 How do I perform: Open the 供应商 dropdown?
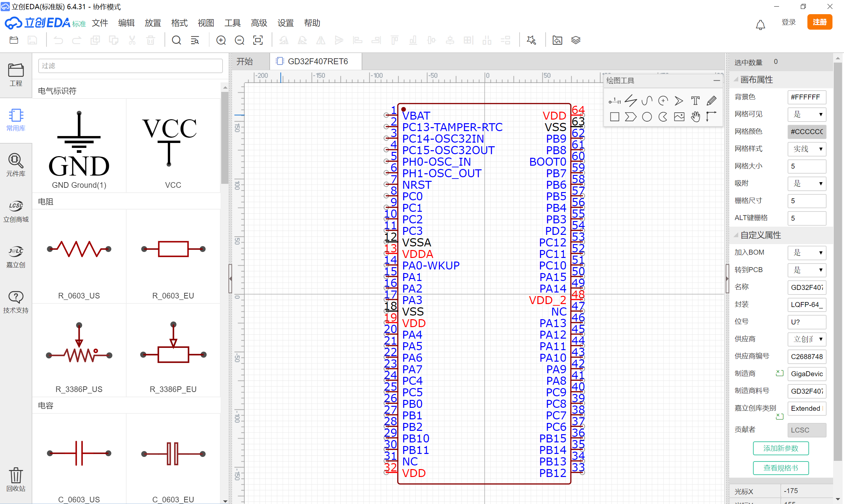807,339
